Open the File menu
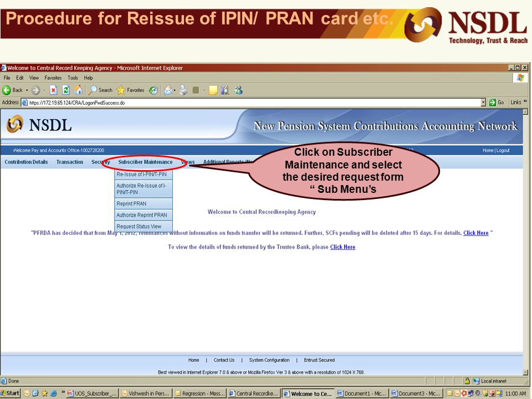Image resolution: width=532 pixels, height=399 pixels. click(7, 78)
